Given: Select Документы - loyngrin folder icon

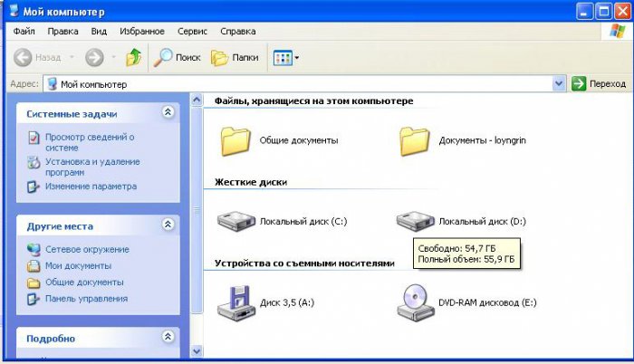Looking at the screenshot, I should 415,141.
